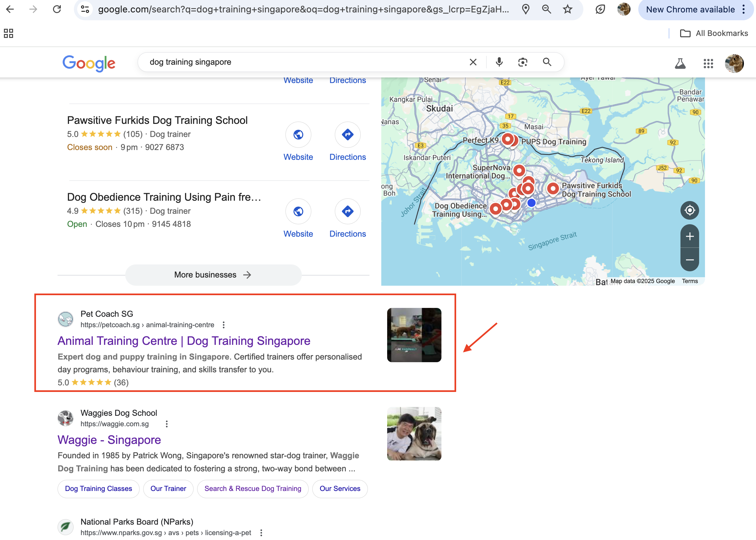Open Chrome three-dot menu
Image resolution: width=756 pixels, height=540 pixels.
[744, 9]
